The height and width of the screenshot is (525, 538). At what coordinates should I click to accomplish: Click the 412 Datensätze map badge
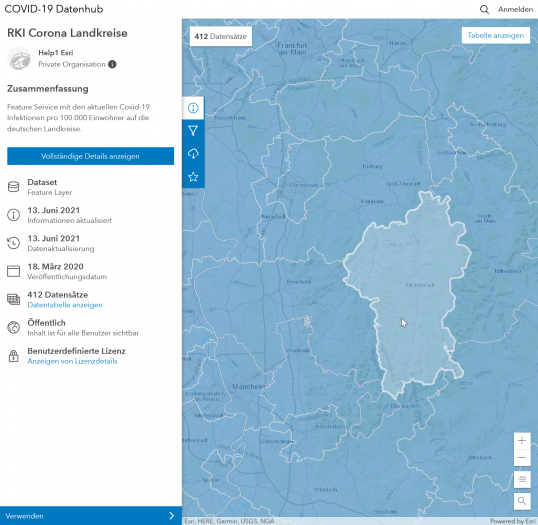point(221,36)
